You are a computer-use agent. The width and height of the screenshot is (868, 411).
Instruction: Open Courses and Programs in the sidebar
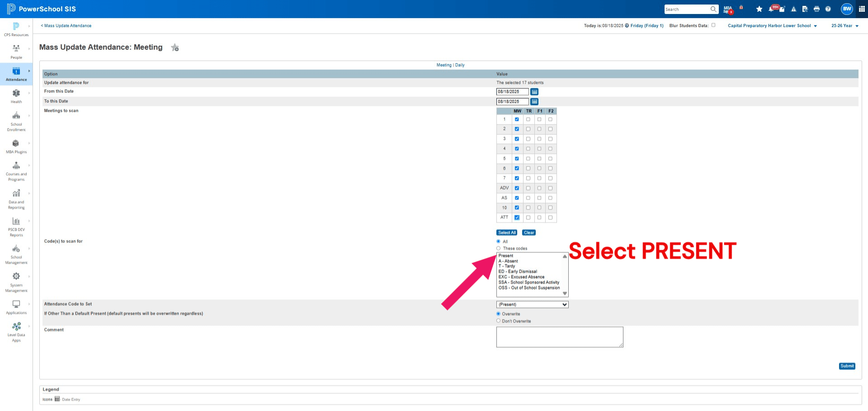click(x=16, y=171)
